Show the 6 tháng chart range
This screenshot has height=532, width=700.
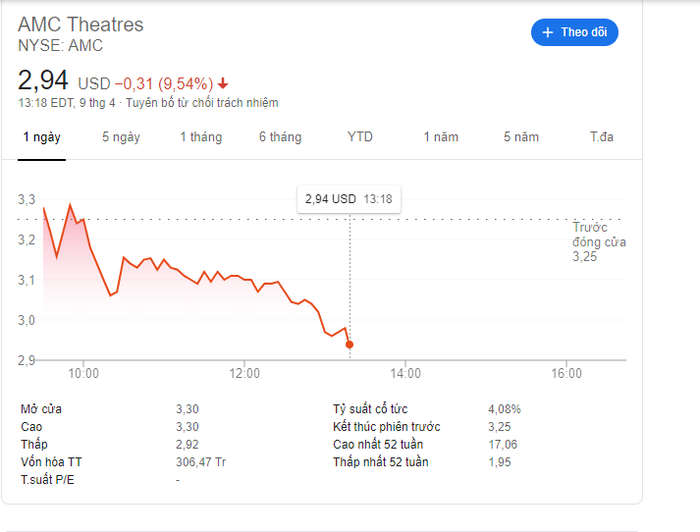click(280, 137)
